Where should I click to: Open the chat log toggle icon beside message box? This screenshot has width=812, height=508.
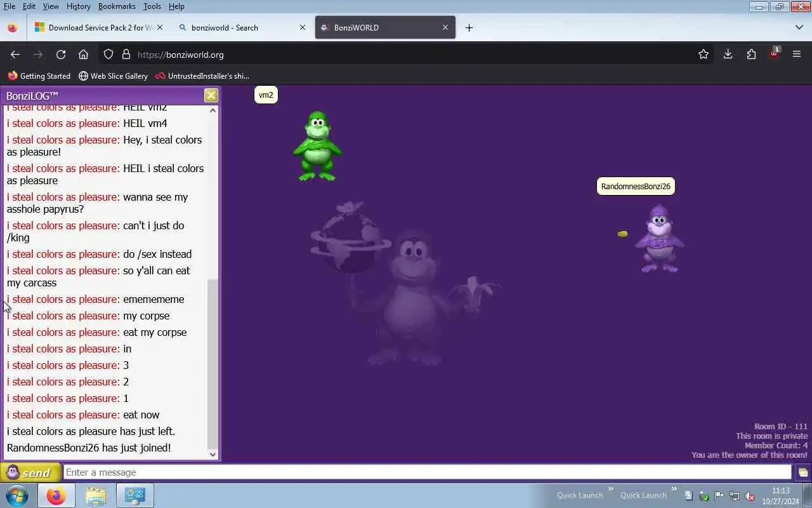point(803,472)
